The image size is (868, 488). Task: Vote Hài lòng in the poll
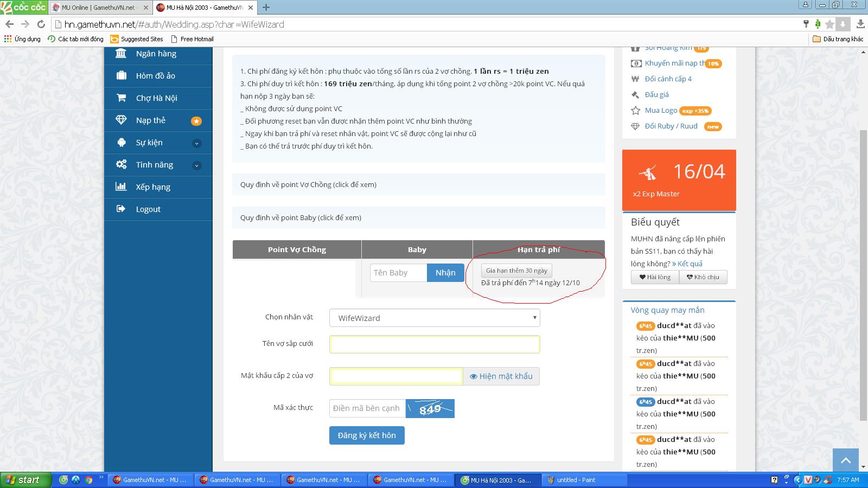coord(655,277)
